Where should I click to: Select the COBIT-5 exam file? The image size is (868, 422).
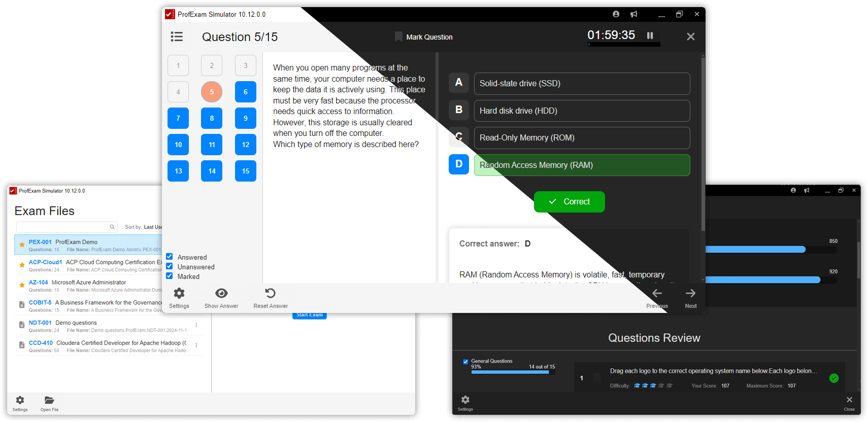(88, 305)
